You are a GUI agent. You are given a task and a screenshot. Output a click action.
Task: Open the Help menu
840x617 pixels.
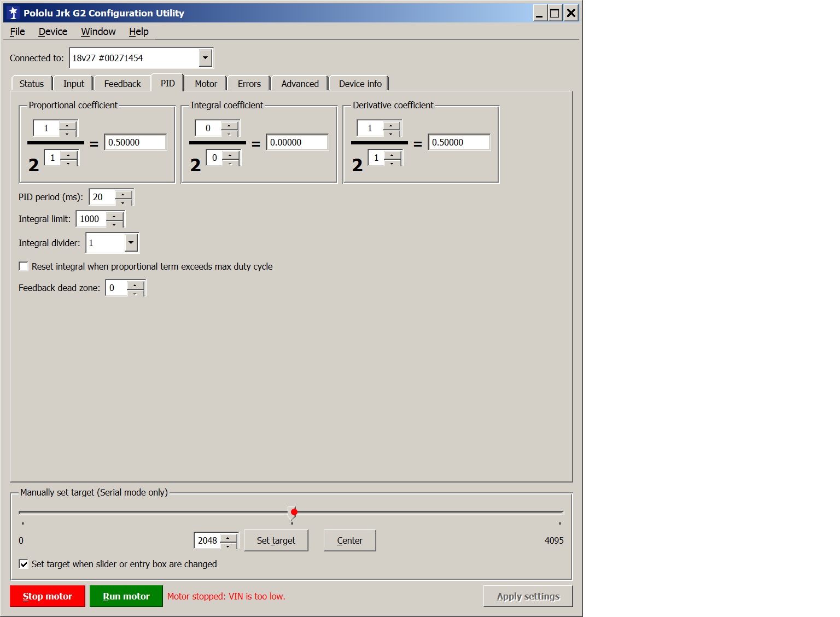(x=139, y=32)
